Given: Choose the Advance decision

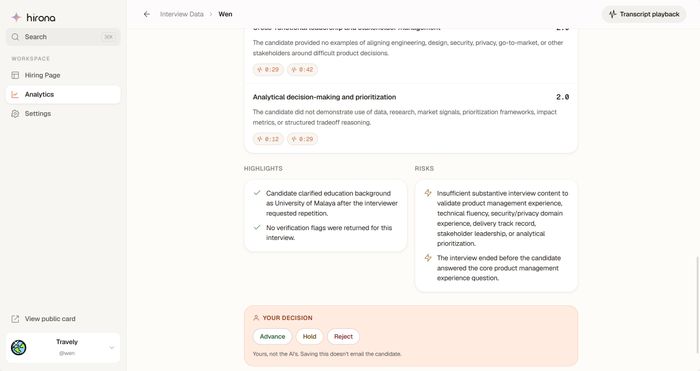Looking at the screenshot, I should click(272, 337).
